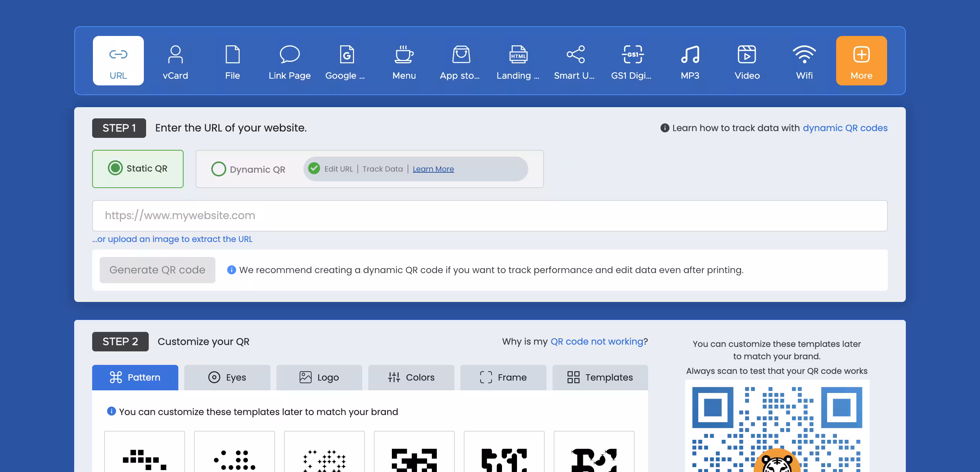Open the QR code not working link
The height and width of the screenshot is (472, 980).
tap(596, 341)
